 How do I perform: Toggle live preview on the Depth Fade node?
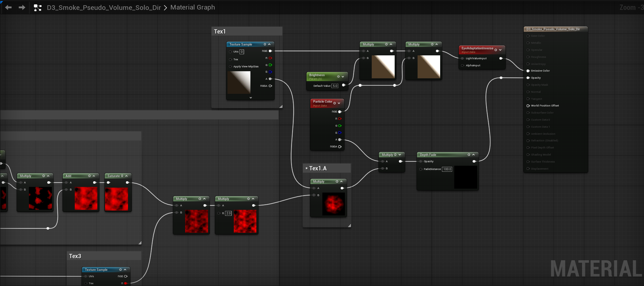[x=469, y=155]
